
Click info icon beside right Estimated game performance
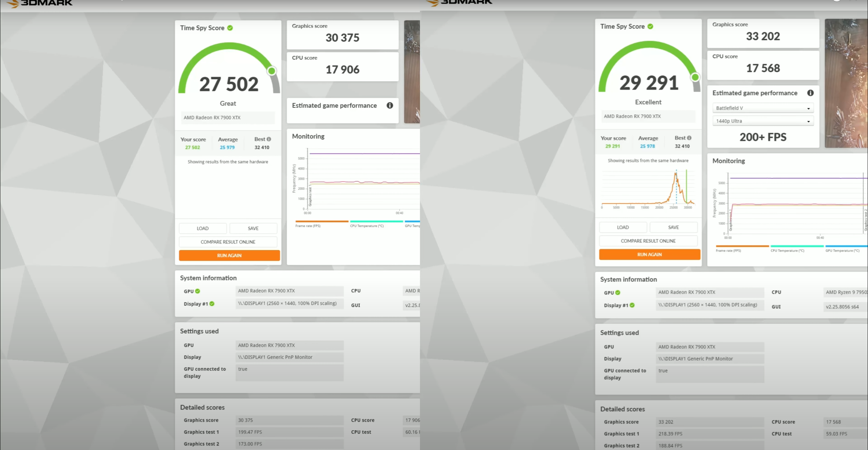coord(810,93)
